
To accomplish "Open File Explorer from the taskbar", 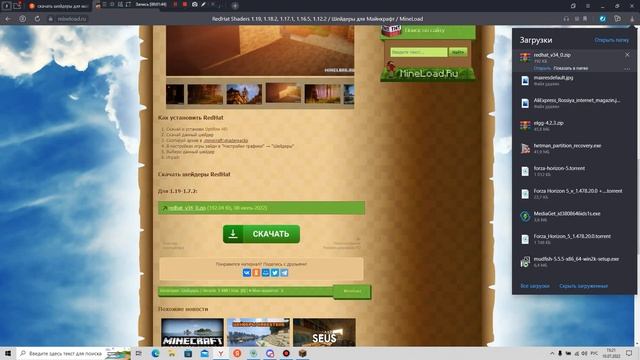I will pyautogui.click(x=172, y=353).
